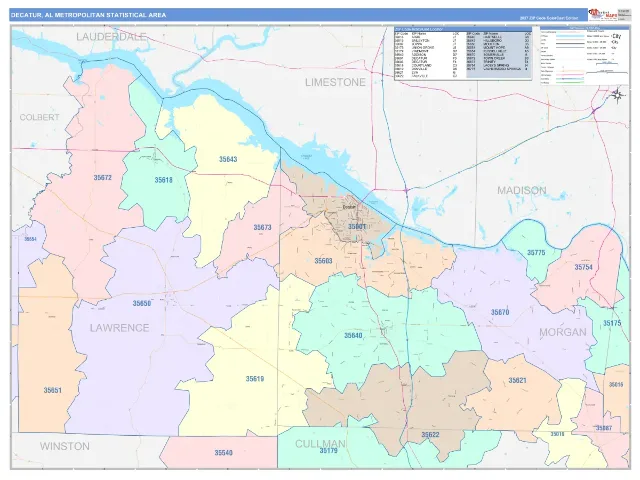Click ZIP code label 35672
The height and width of the screenshot is (480, 640).
pyautogui.click(x=102, y=178)
